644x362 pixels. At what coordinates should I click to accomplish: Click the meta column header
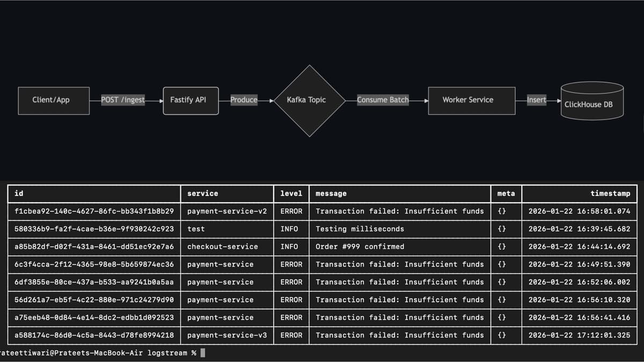click(x=505, y=194)
